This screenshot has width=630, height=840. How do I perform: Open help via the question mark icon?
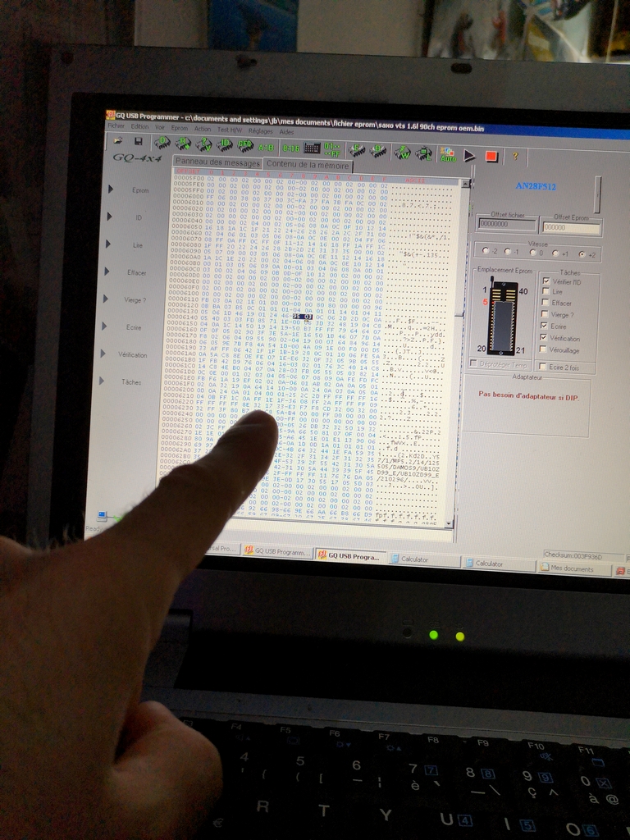[x=515, y=156]
